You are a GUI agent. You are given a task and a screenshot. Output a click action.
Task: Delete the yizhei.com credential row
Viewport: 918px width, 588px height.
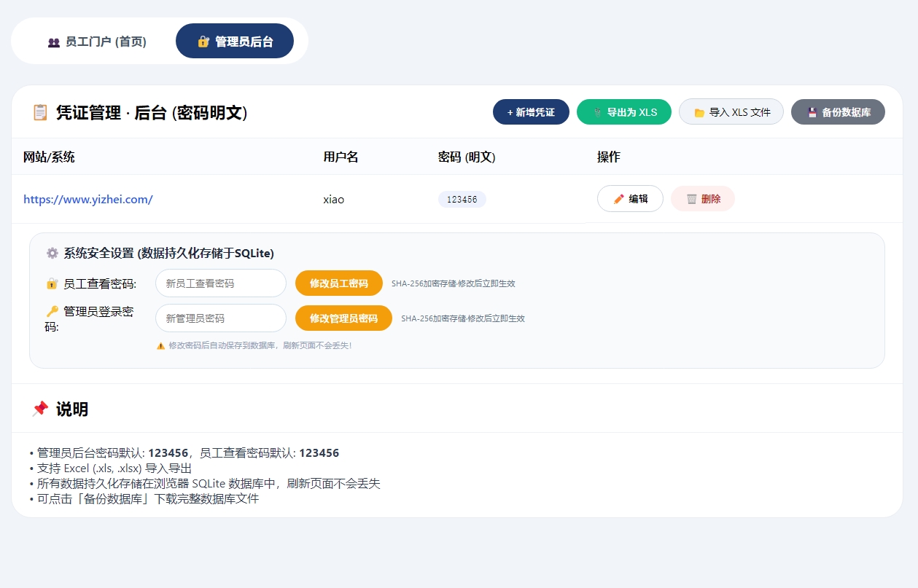(x=703, y=199)
